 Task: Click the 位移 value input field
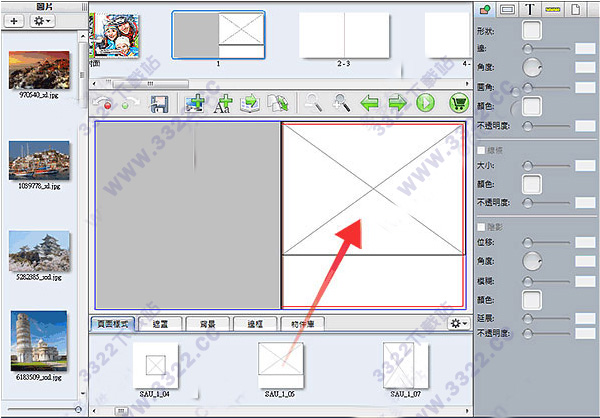click(585, 242)
